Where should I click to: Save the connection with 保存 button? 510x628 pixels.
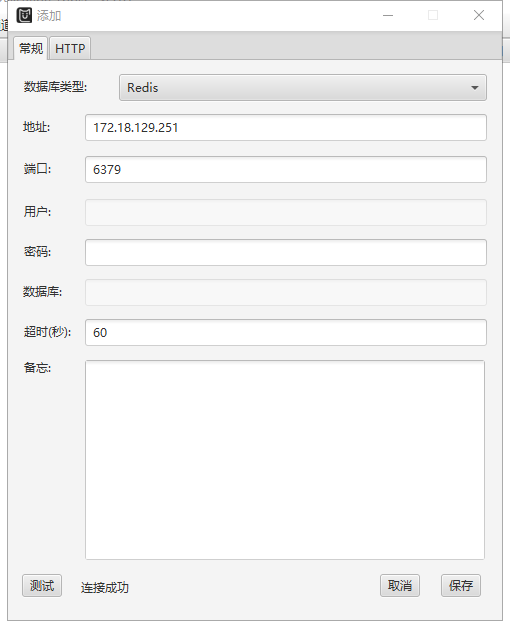click(461, 586)
